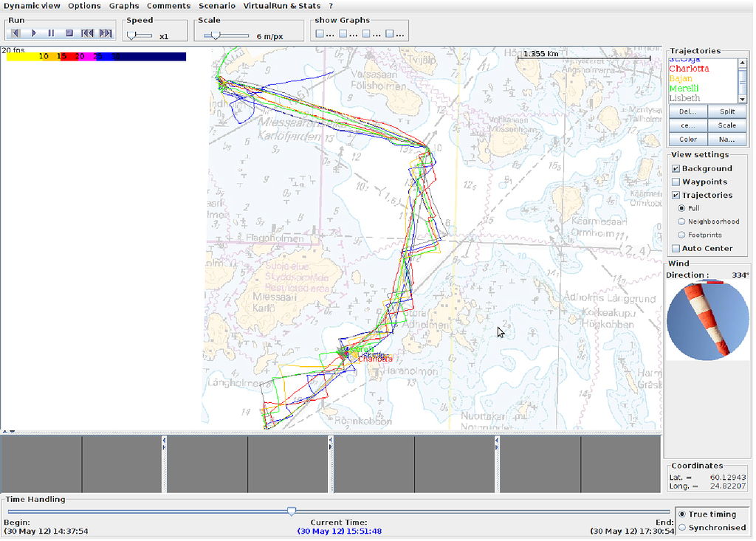The height and width of the screenshot is (541, 756).
Task: Tick the fourth show Graphs checkbox
Action: [x=390, y=34]
